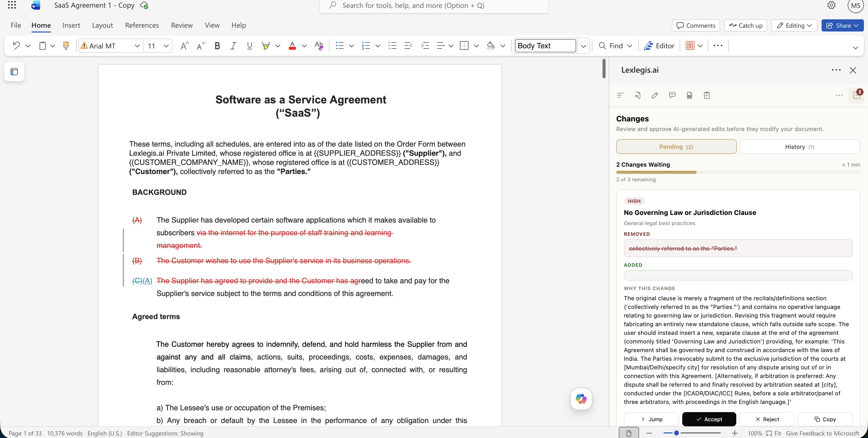The height and width of the screenshot is (438, 868).
Task: Click the Share button
Action: click(842, 25)
